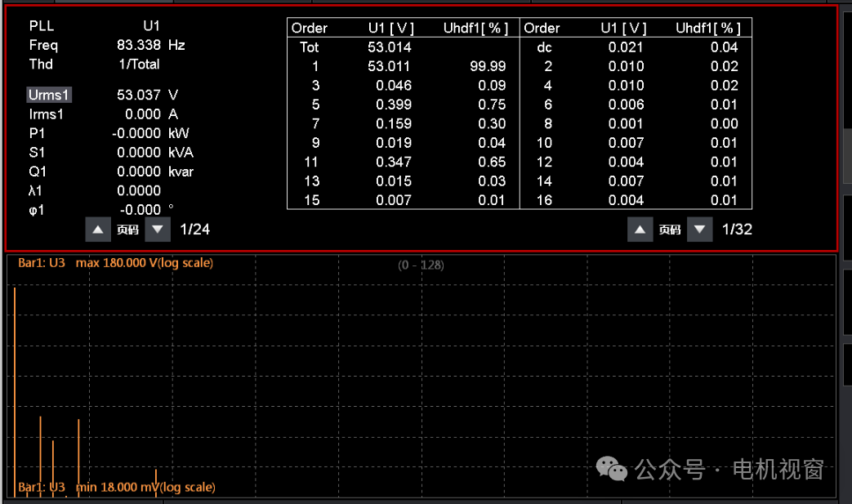Click the (0 - 128) range label
Image resolution: width=852 pixels, height=504 pixels.
(x=422, y=265)
